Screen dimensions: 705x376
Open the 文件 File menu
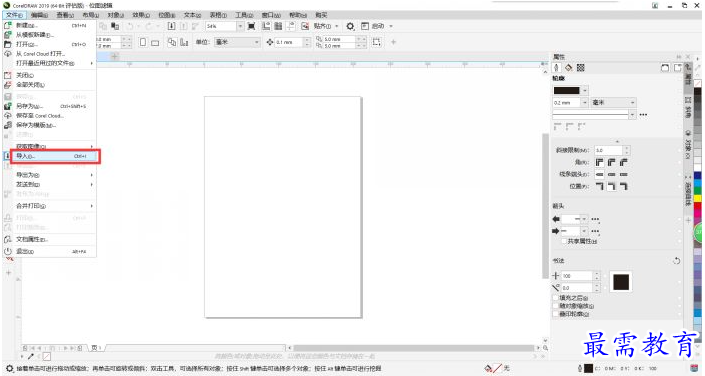pyautogui.click(x=14, y=15)
